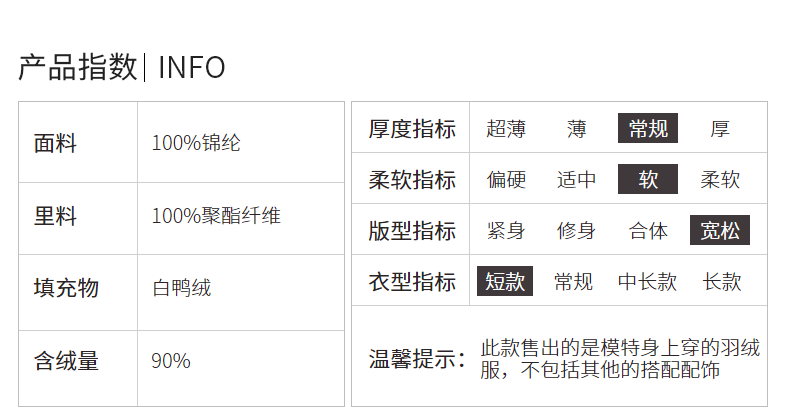Select the 柔软 softness option
The image size is (790, 409).
tap(720, 179)
